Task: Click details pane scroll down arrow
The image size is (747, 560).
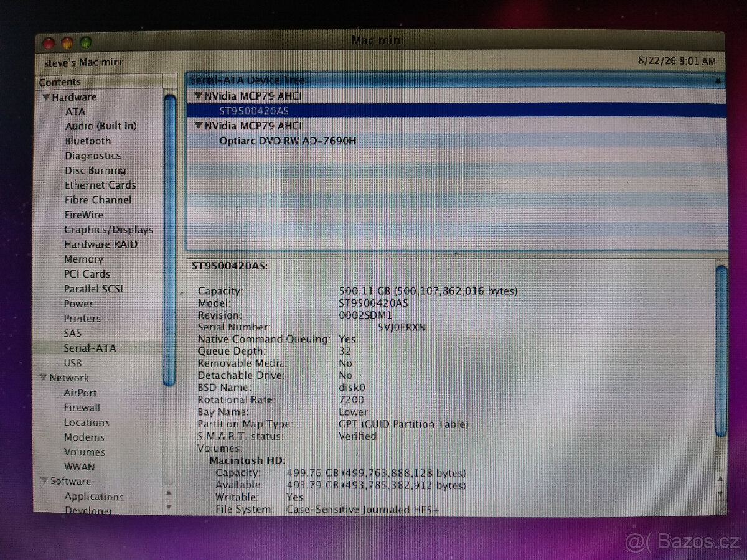Action: click(721, 493)
